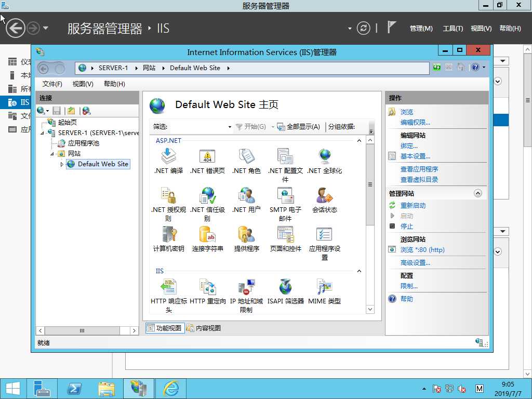Switch to the 内容视图 tab
The width and height of the screenshot is (532, 399).
pos(204,328)
